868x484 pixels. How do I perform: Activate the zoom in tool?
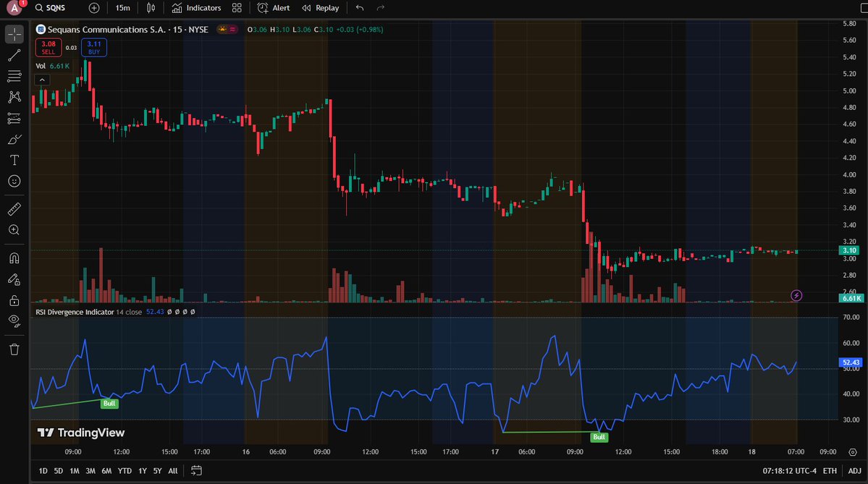point(14,229)
